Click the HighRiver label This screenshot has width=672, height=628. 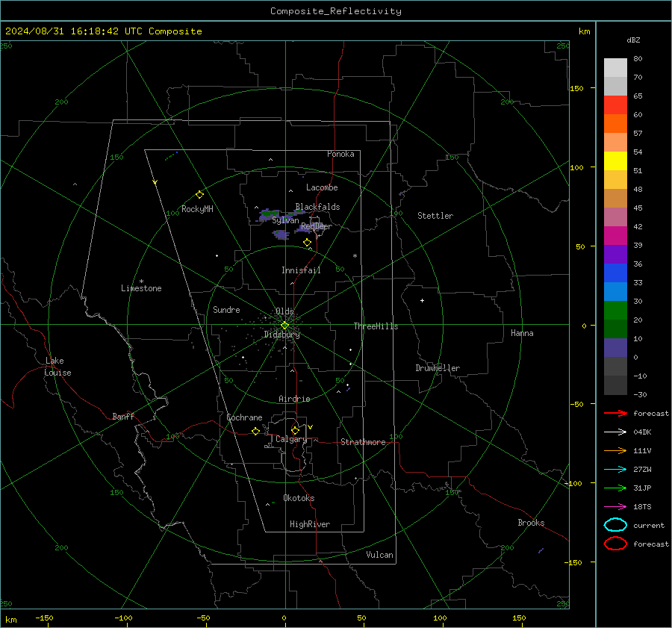310,524
